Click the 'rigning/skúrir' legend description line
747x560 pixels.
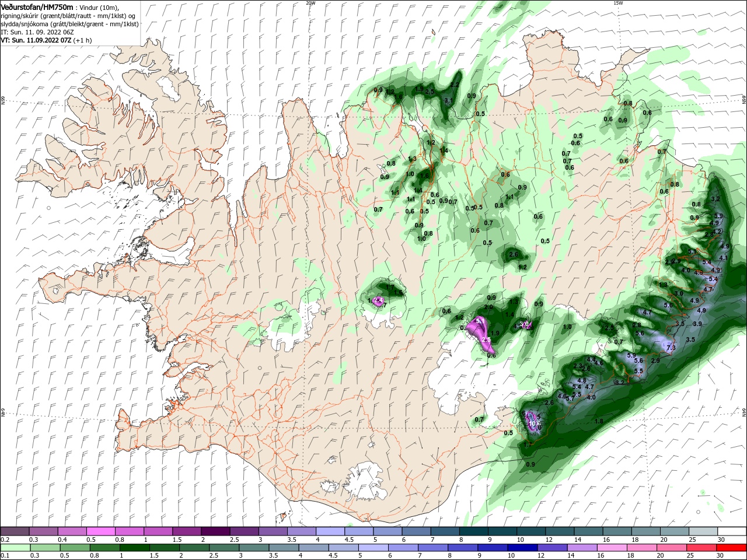[x=68, y=16]
